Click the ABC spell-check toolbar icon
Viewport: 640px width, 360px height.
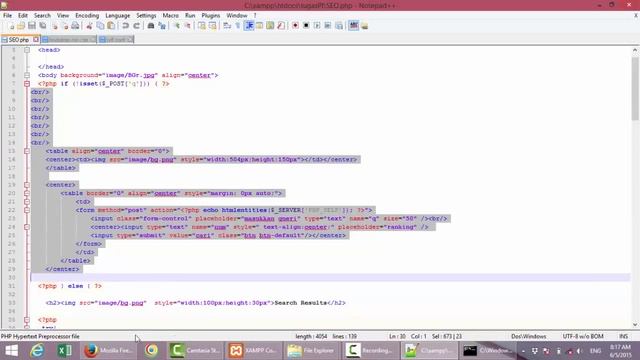tap(353, 26)
